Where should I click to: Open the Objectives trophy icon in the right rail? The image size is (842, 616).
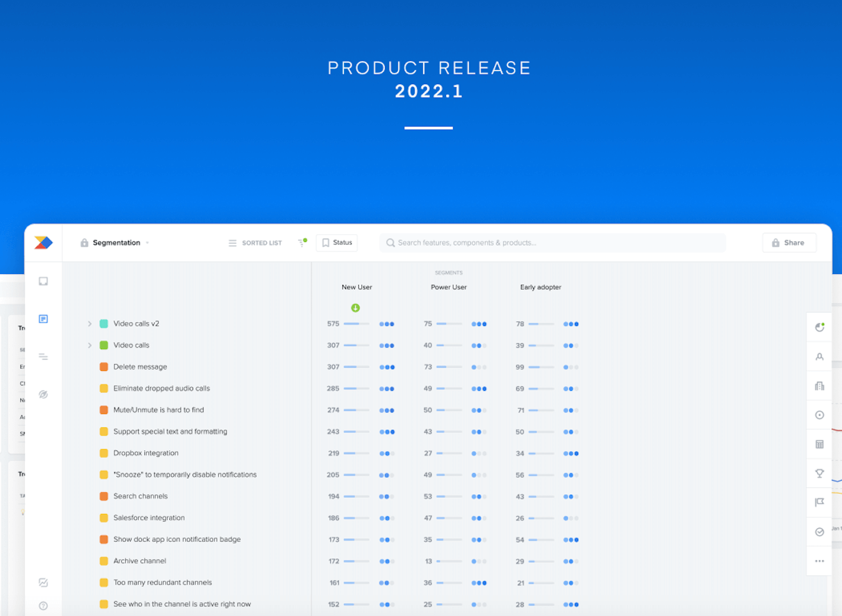(820, 473)
